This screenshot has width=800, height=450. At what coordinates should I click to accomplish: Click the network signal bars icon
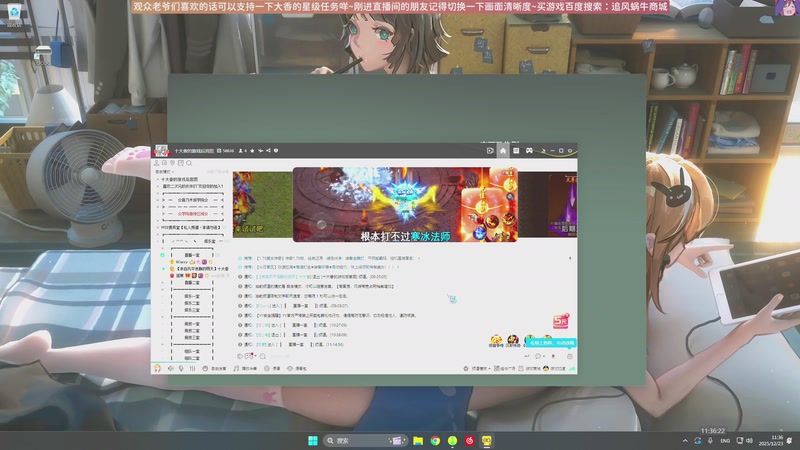pos(572,368)
